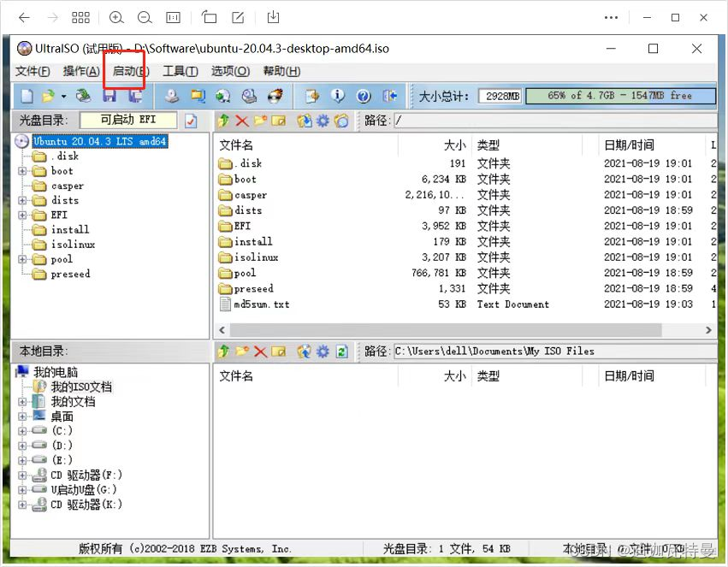728x567 pixels.
Task: Open the 操作(A) menu
Action: point(81,71)
